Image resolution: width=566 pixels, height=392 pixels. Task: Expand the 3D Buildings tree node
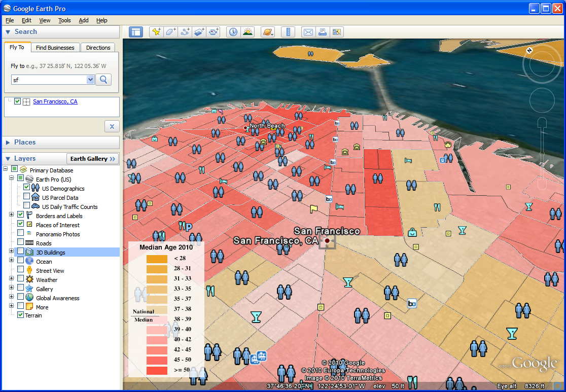[12, 251]
